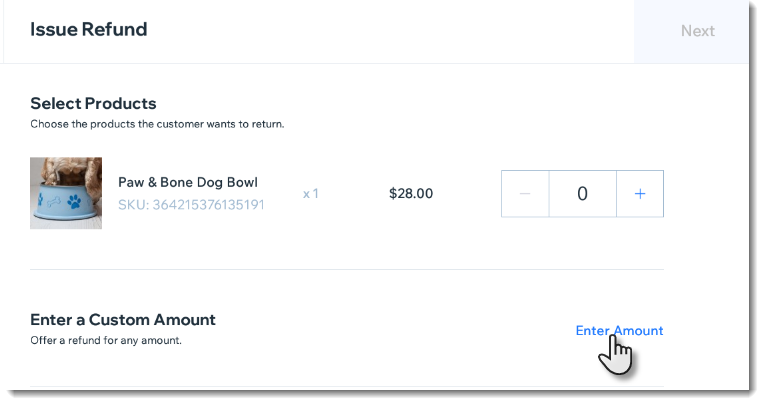Click the minus icon to decrease refund quantity

click(525, 193)
